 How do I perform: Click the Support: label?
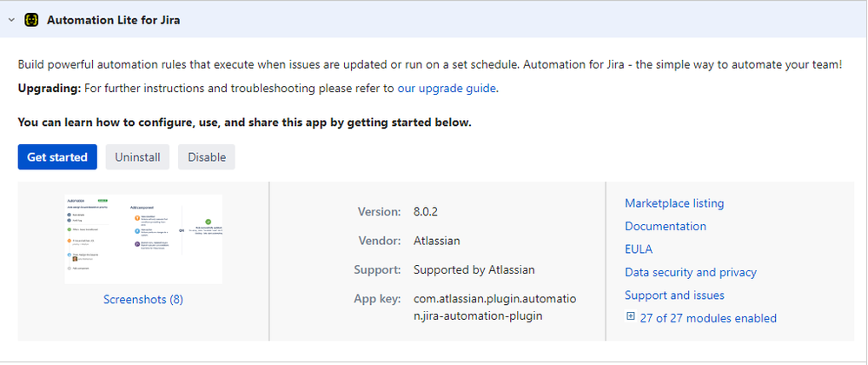[378, 270]
